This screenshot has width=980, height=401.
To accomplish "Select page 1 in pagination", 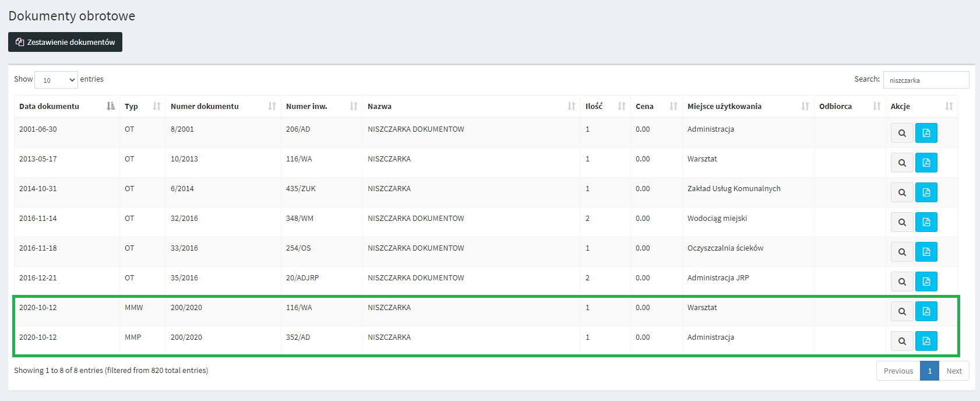I will pos(929,371).
